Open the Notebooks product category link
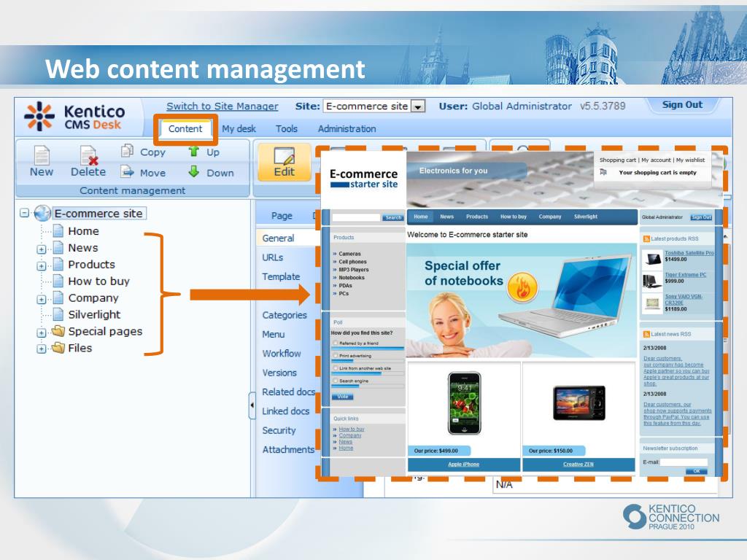 tap(352, 278)
